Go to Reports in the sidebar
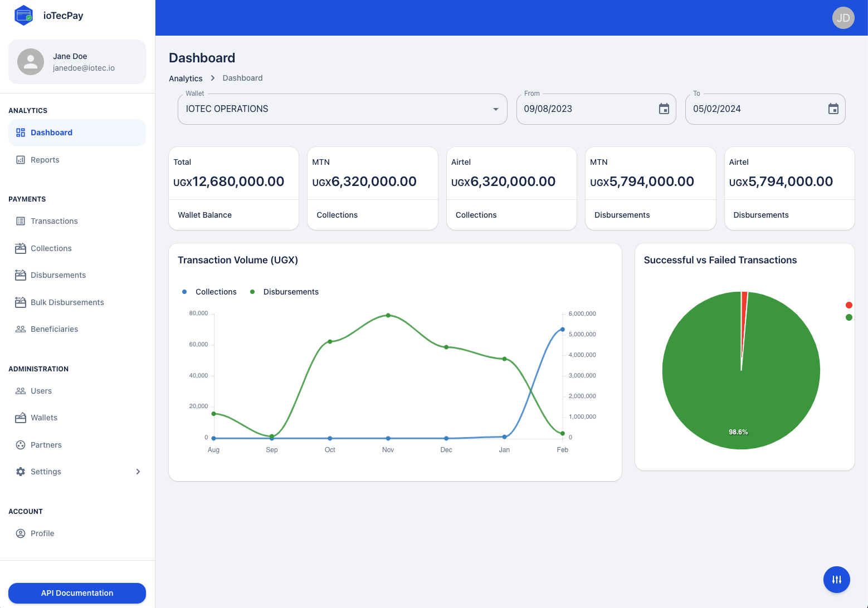The width and height of the screenshot is (868, 608). [x=45, y=160]
